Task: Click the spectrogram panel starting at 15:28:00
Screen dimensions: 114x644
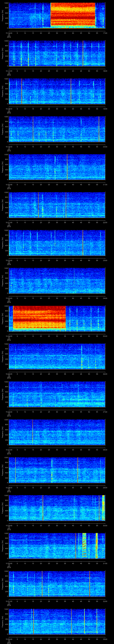Action: click(x=57, y=470)
